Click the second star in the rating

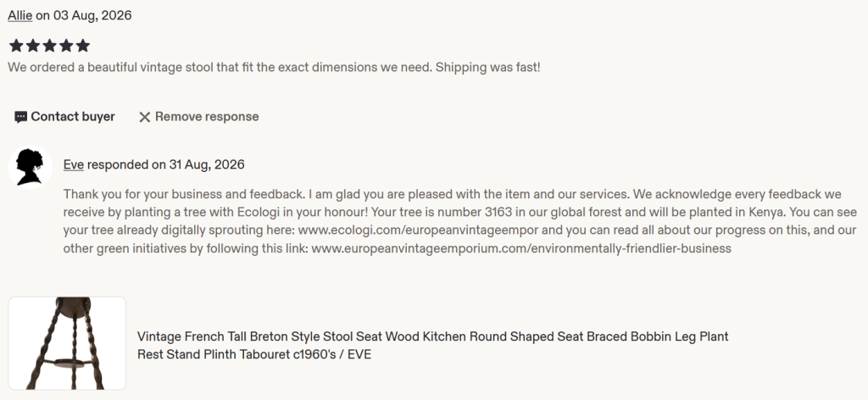[x=33, y=46]
